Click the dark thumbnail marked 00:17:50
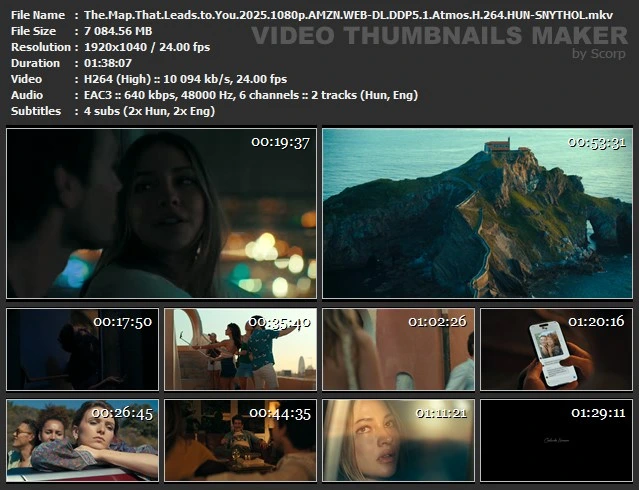The width and height of the screenshot is (639, 490). click(x=82, y=349)
